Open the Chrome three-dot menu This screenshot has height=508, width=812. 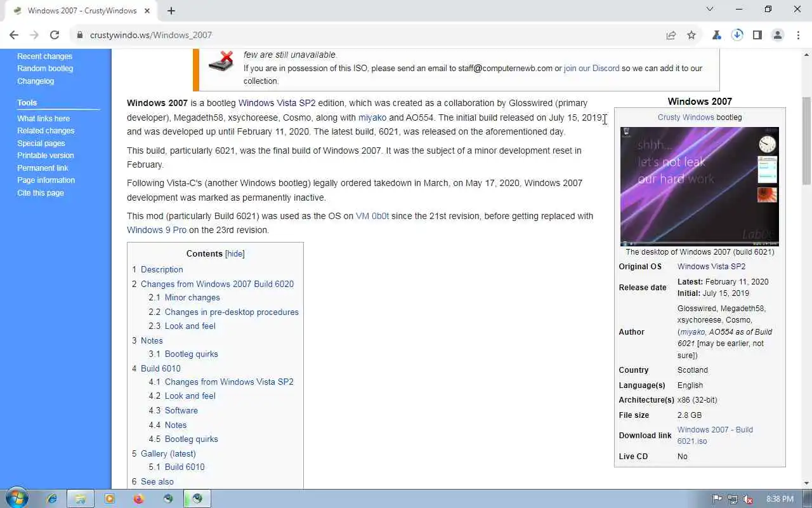[798, 35]
